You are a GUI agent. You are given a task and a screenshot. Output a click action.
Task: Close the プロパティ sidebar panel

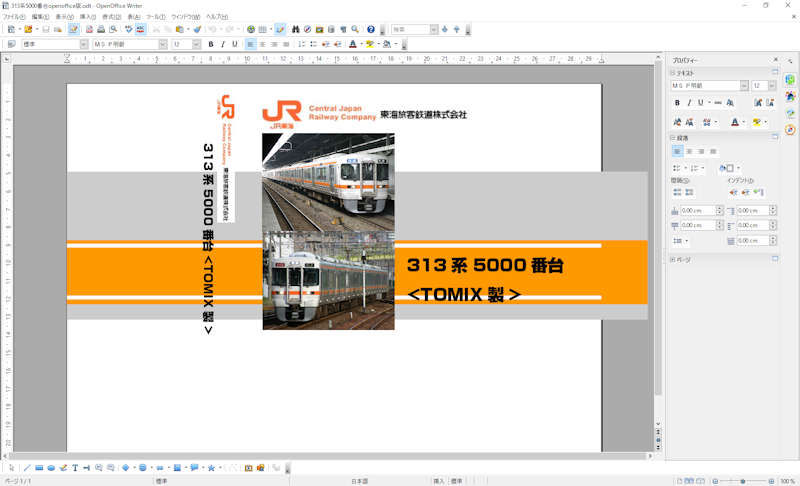[x=776, y=60]
